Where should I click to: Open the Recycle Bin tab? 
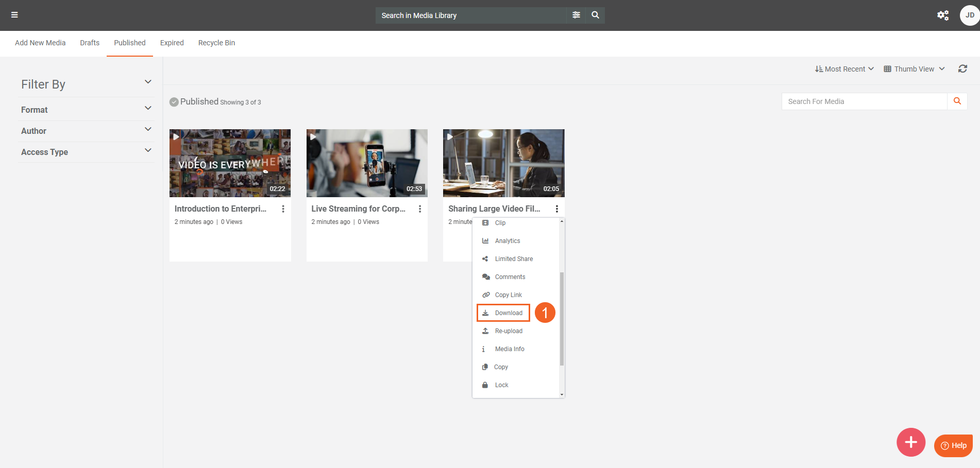216,43
